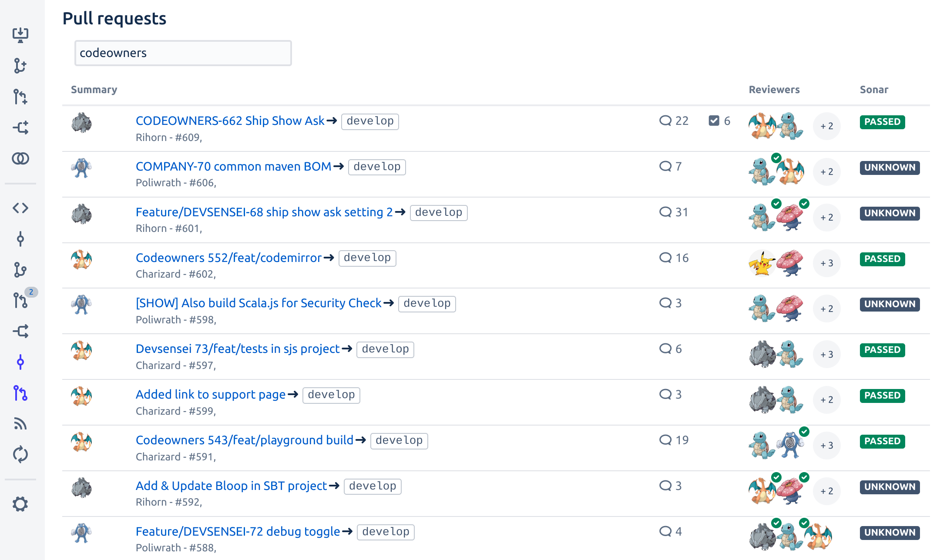Open '[SHOW] Also build Scala.js for Security Check'

point(259,303)
